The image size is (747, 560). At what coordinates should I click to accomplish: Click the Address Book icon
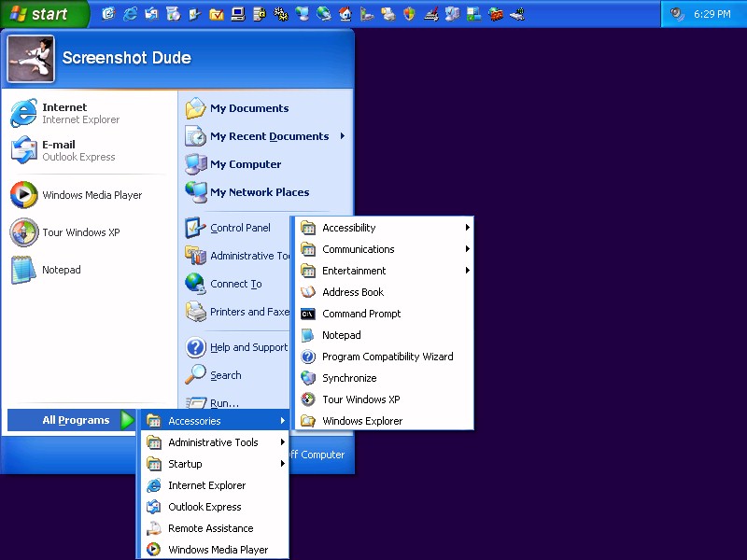tap(308, 292)
